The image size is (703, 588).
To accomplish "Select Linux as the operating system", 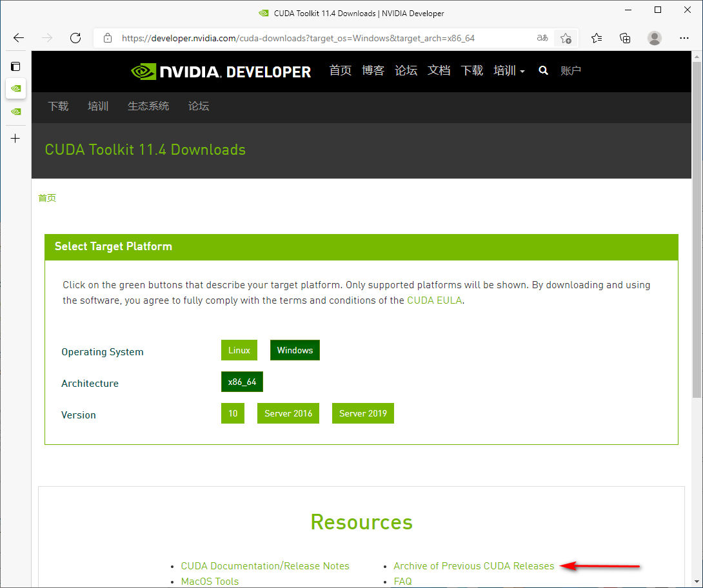I will click(x=239, y=350).
